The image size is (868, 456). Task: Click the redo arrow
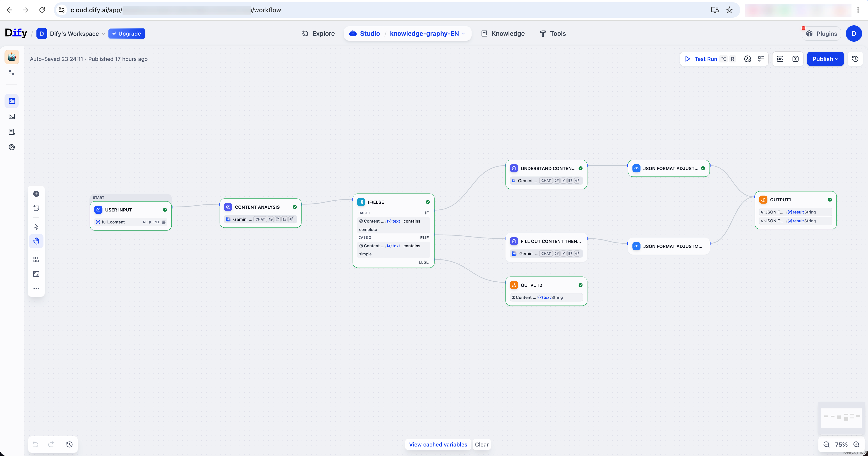coord(51,444)
